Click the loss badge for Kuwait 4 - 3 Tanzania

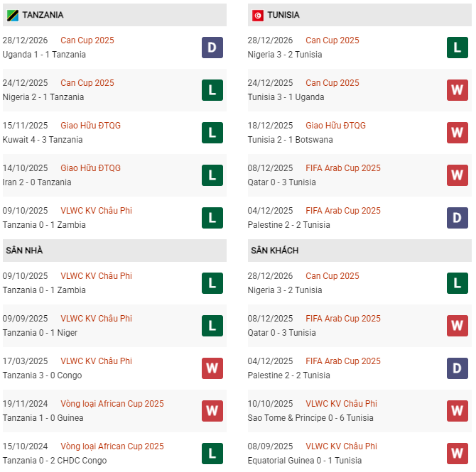(212, 133)
